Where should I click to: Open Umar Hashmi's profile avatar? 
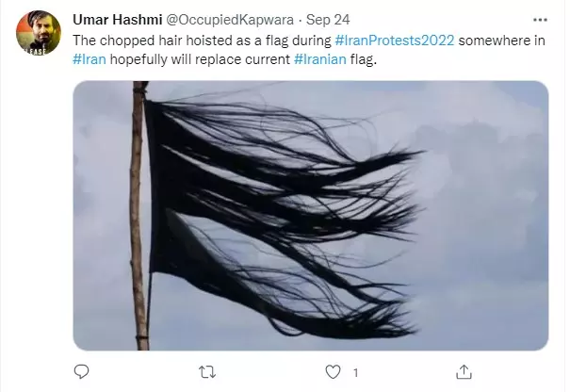tap(39, 33)
